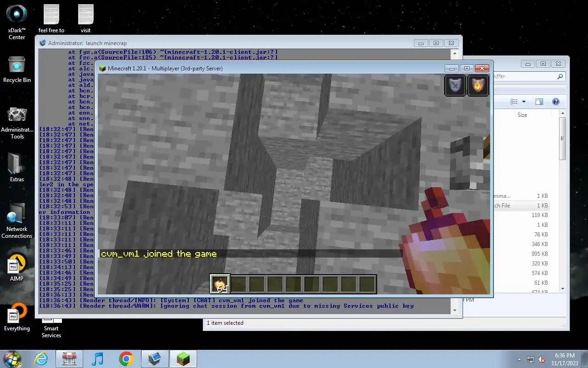Click the 'cvm_vm1 joined the game' chat message
The height and width of the screenshot is (368, 588).
(x=159, y=253)
